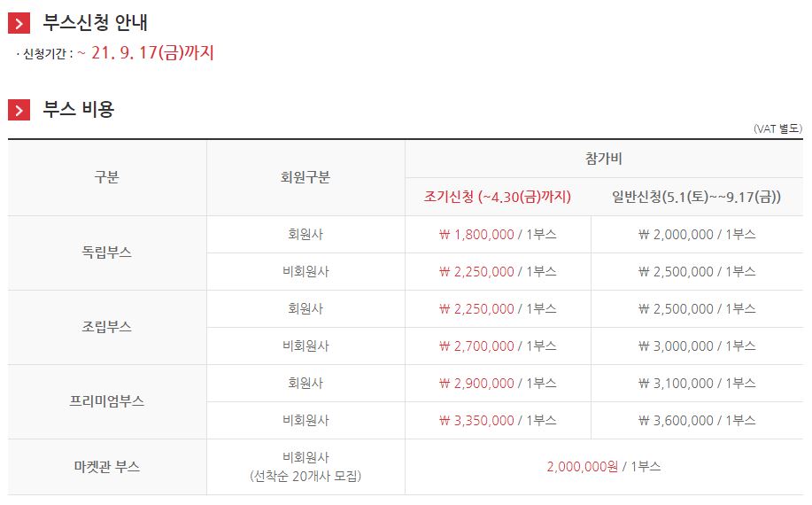The width and height of the screenshot is (812, 505).
Task: Select the 독립부스 row label
Action: tap(106, 252)
